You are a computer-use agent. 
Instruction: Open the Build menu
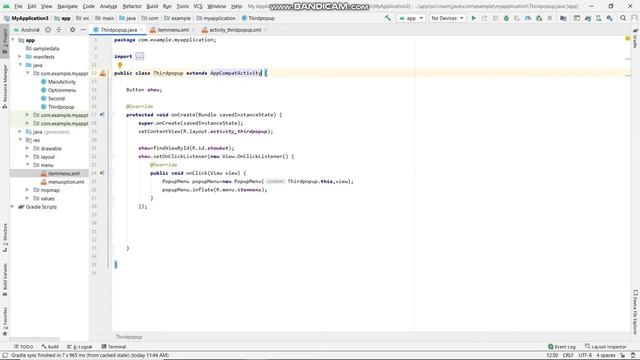click(152, 7)
